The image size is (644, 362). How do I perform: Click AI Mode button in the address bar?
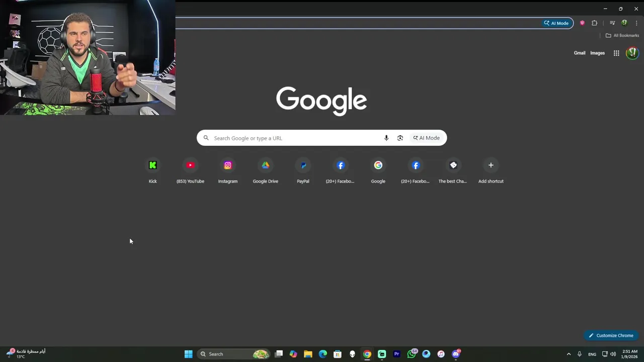[556, 23]
